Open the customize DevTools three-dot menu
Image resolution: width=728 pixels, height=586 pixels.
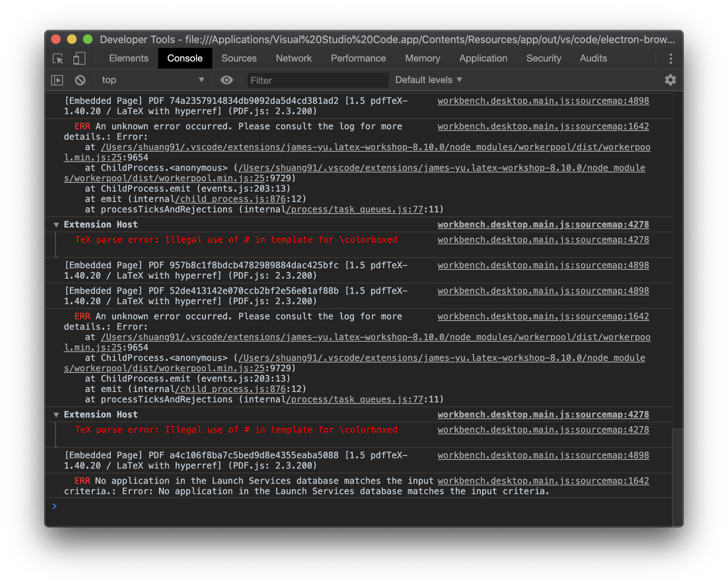671,58
